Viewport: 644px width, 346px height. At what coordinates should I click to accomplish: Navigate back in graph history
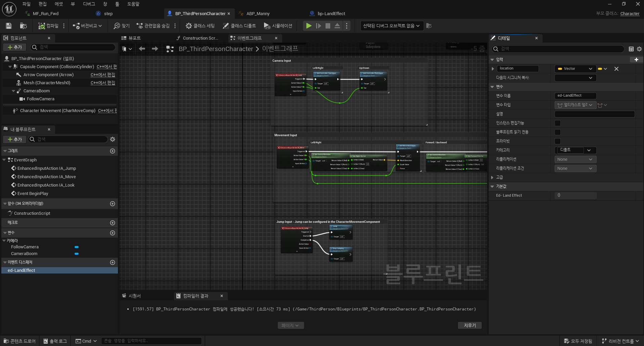[142, 49]
